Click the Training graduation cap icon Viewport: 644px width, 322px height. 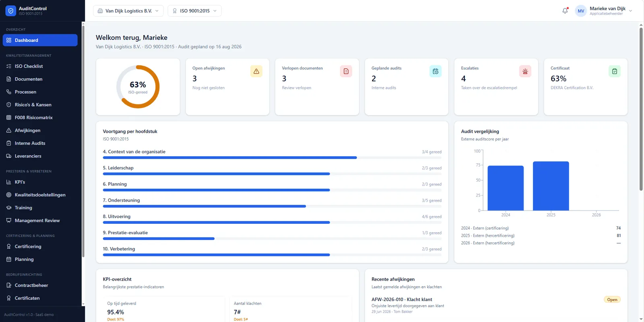click(x=9, y=208)
